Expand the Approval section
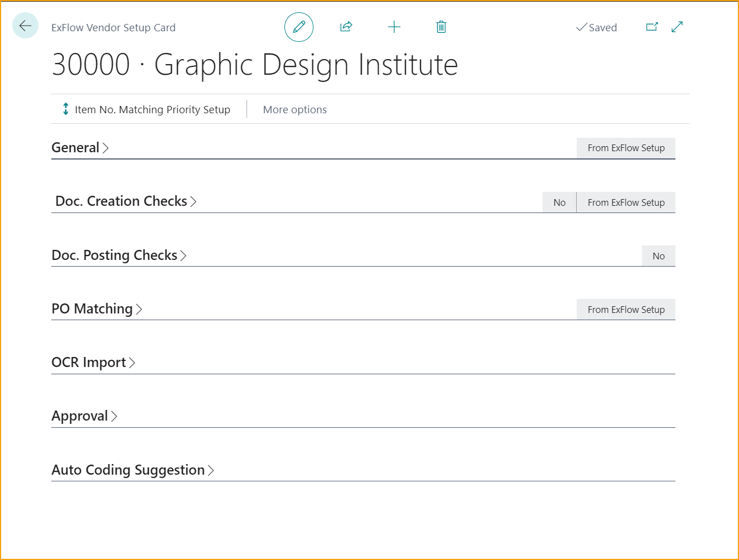 click(x=84, y=416)
